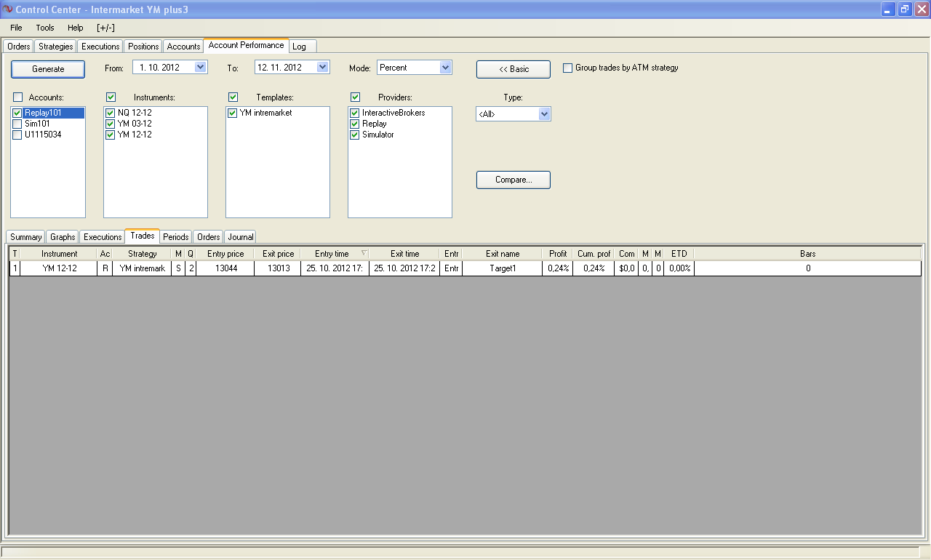931x560 pixels.
Task: Click the Target1 exit name cell
Action: point(503,268)
